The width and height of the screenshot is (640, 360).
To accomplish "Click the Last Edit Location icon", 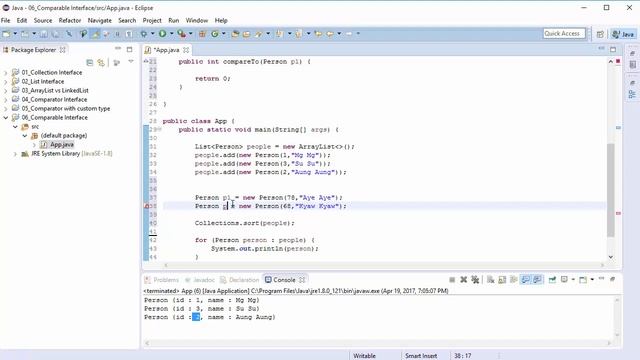I will tap(318, 34).
